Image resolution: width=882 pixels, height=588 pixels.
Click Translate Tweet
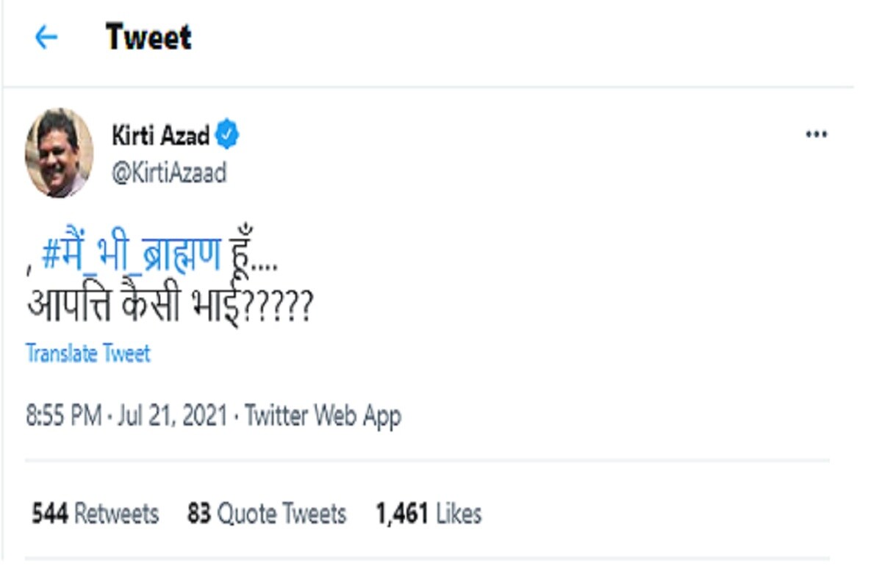pos(88,354)
